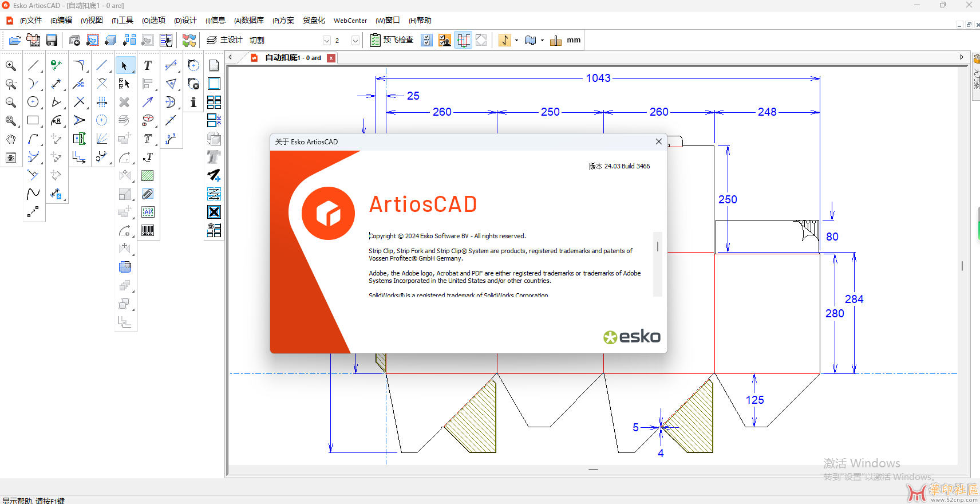
Task: Click the AP text field tool
Action: tap(148, 212)
